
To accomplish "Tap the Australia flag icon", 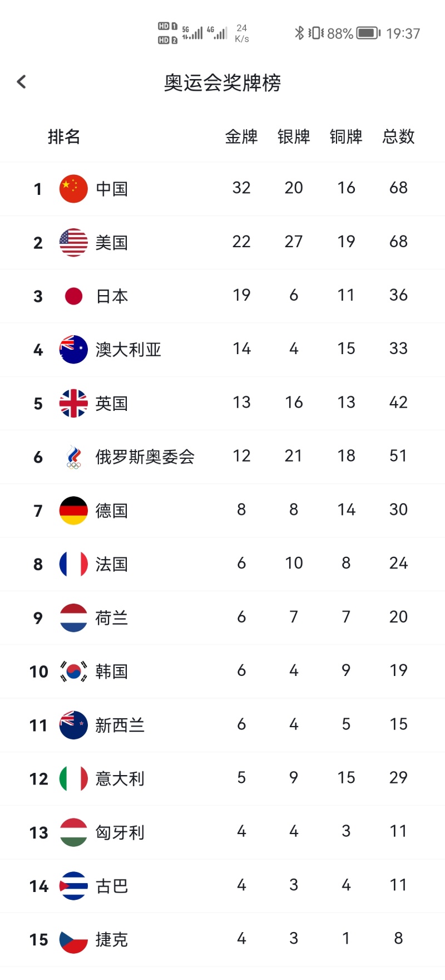I will [73, 350].
